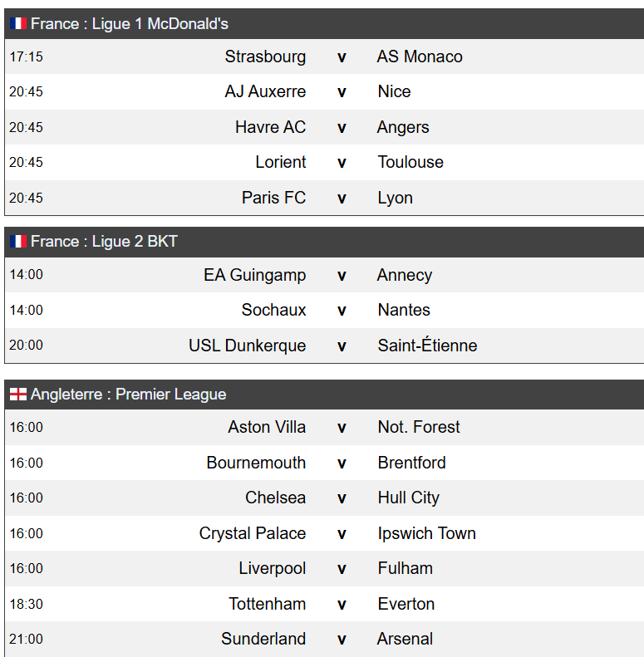Open the Crystal Palace team link

click(x=253, y=533)
